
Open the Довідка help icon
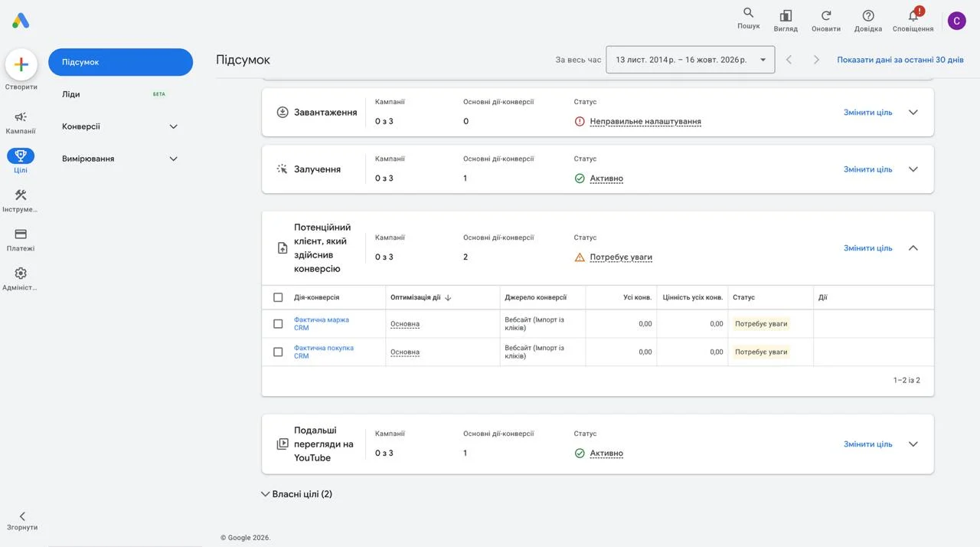pyautogui.click(x=868, y=15)
